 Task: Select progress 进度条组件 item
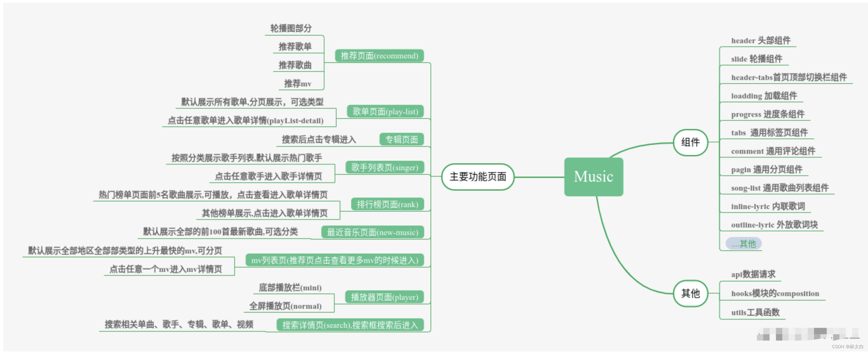[768, 114]
